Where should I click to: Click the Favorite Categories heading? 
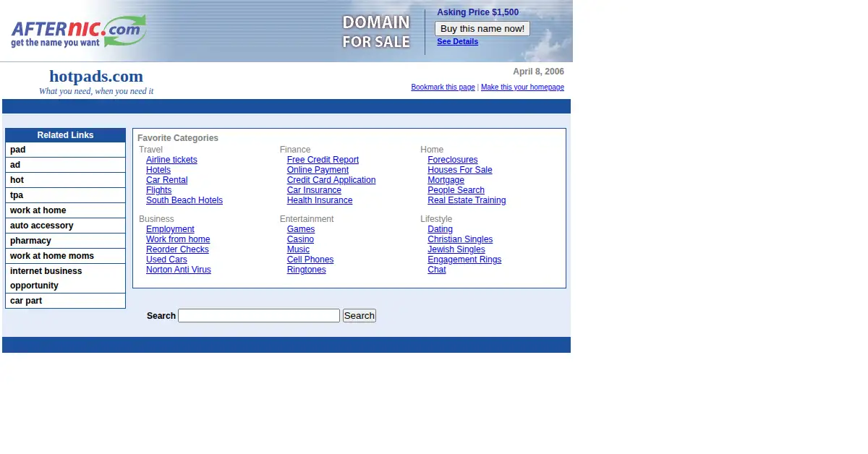tap(178, 138)
